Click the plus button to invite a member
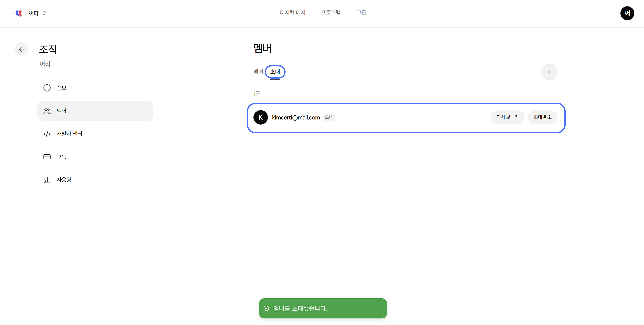This screenshot has width=644, height=325. [x=549, y=72]
